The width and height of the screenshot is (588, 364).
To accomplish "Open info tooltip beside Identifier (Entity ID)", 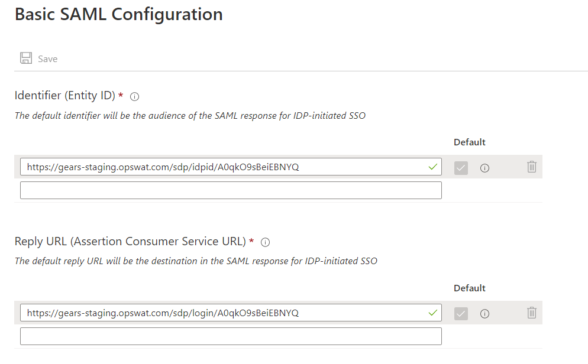I will (x=134, y=97).
